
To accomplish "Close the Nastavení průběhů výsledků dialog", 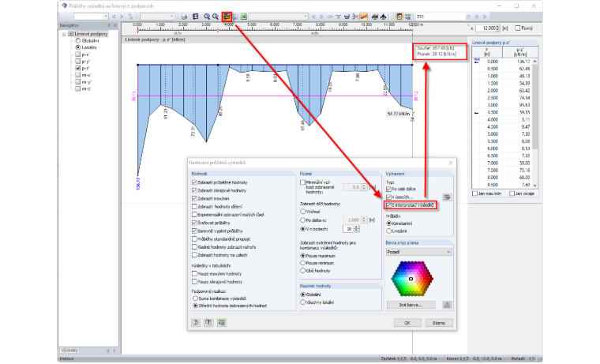I will [x=450, y=163].
